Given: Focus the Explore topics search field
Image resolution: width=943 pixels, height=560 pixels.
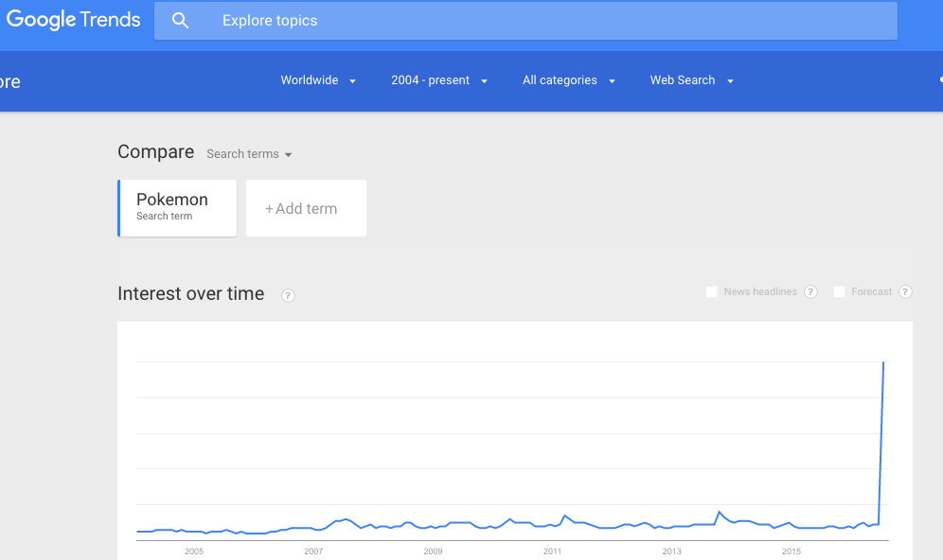Looking at the screenshot, I should click(x=525, y=21).
